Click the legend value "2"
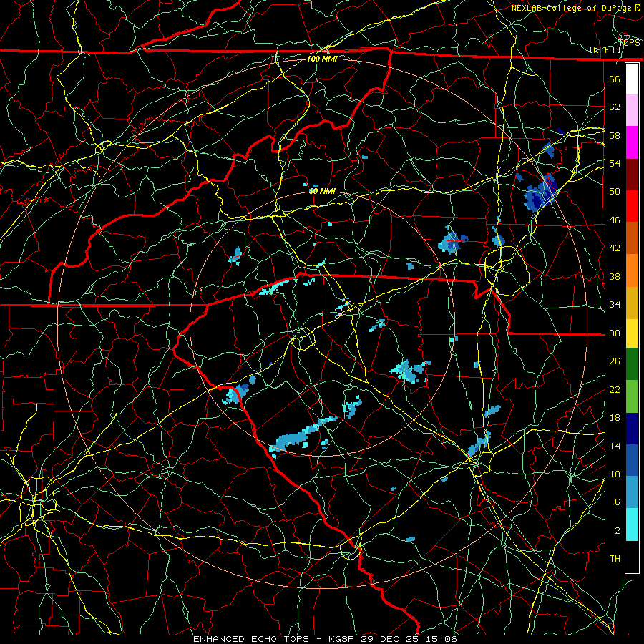The height and width of the screenshot is (644, 644). tap(617, 531)
